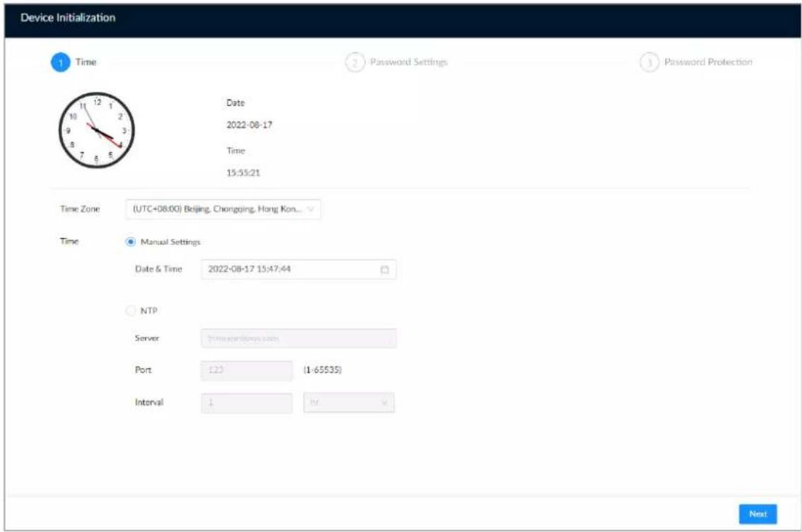This screenshot has width=802, height=532.
Task: Open the Time Zone dropdown
Action: click(x=223, y=209)
